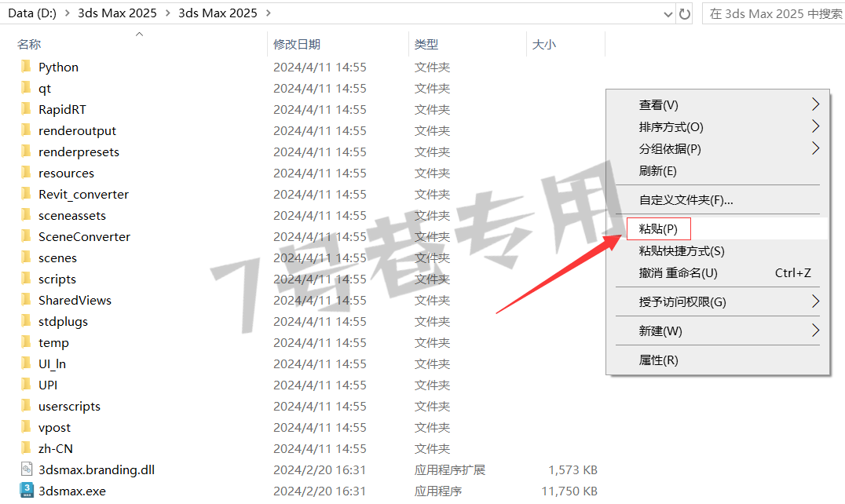The height and width of the screenshot is (504, 845).
Task: Click the UPI folder icon
Action: pos(26,385)
